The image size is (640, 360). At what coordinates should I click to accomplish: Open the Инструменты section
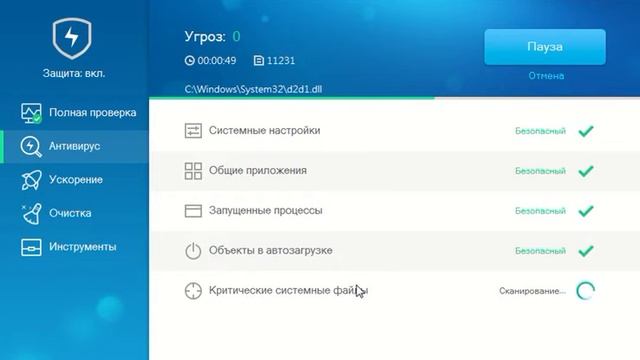74,247
